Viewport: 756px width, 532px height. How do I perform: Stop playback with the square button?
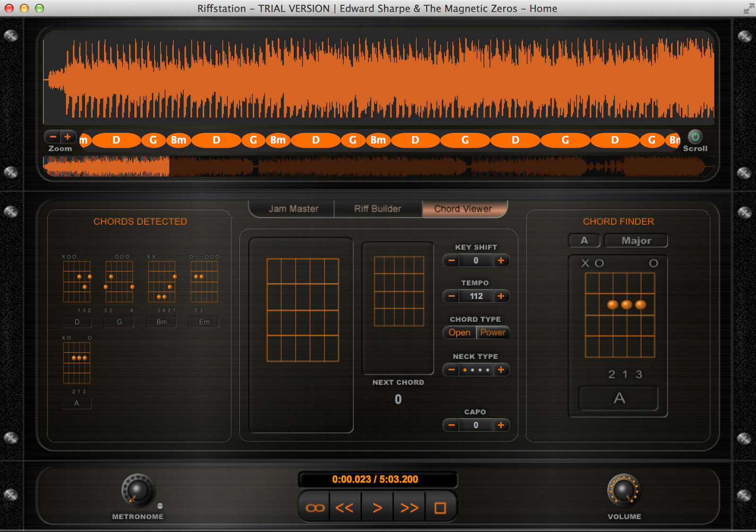[x=440, y=508]
